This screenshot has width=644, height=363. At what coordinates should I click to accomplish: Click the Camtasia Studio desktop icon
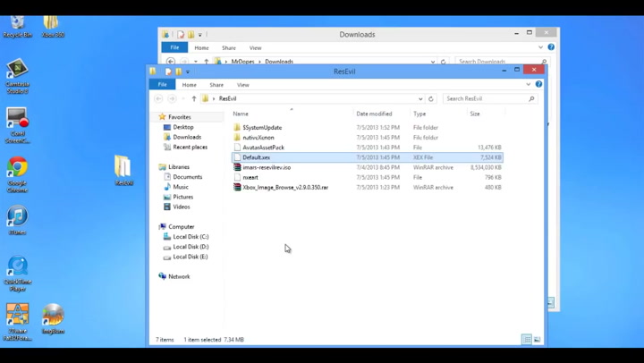click(17, 72)
